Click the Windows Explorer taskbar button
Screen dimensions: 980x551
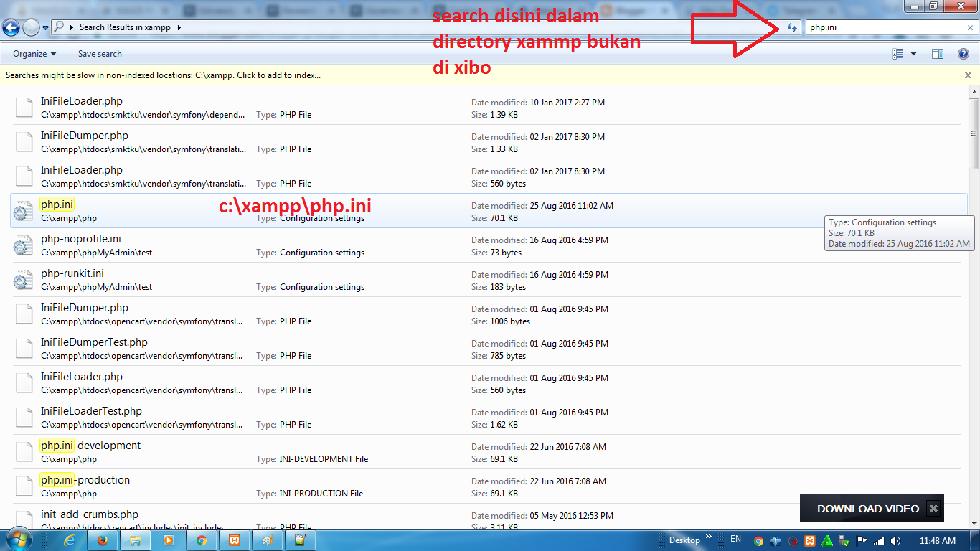(x=136, y=541)
